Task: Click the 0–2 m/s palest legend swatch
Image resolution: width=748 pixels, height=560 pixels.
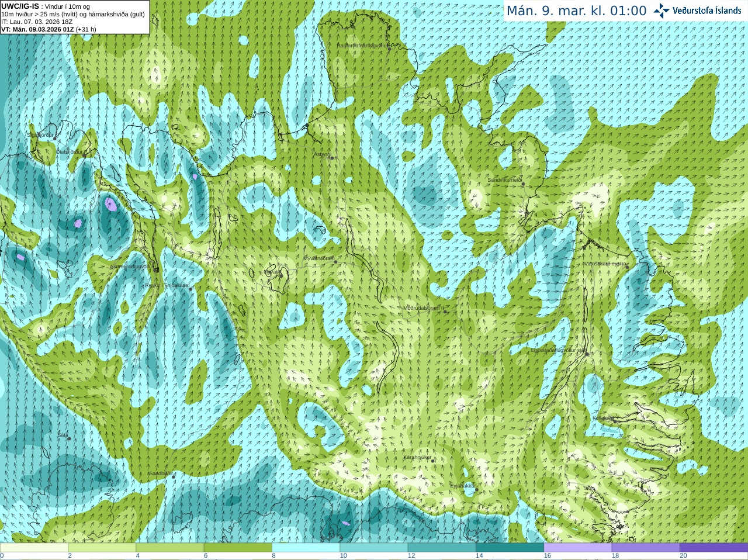Action: 34,548
